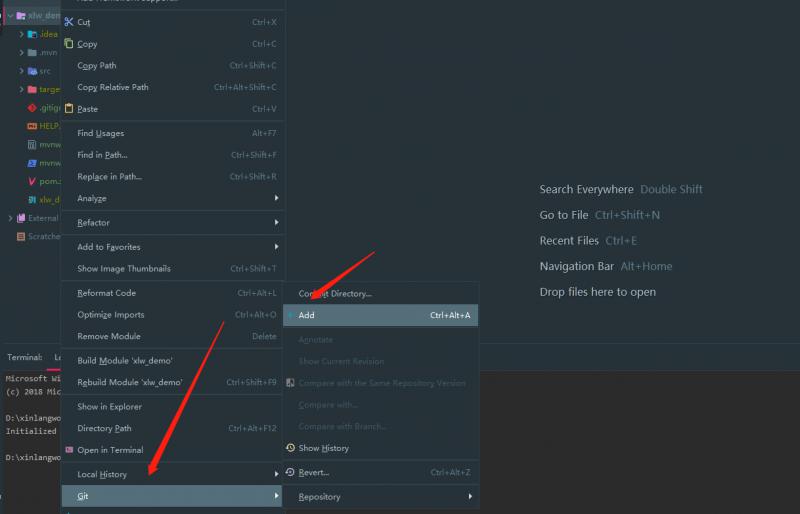Click the HELP markdown file icon
This screenshot has height=514, width=800.
pos(32,126)
